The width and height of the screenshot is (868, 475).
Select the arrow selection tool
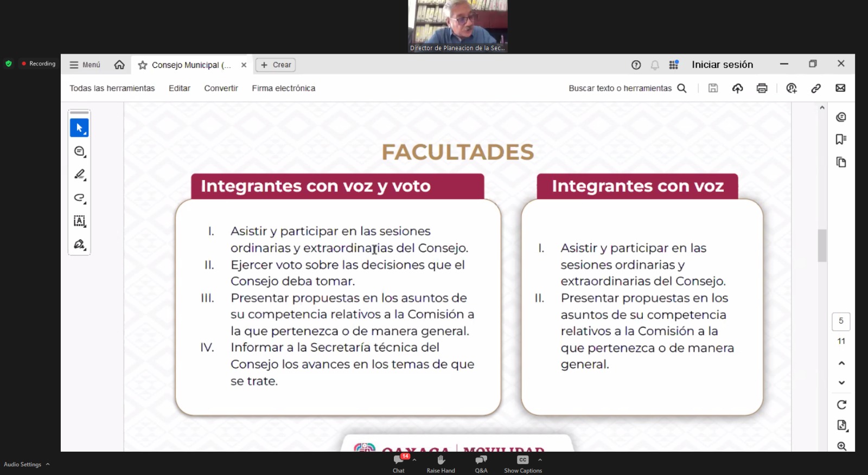pos(79,128)
